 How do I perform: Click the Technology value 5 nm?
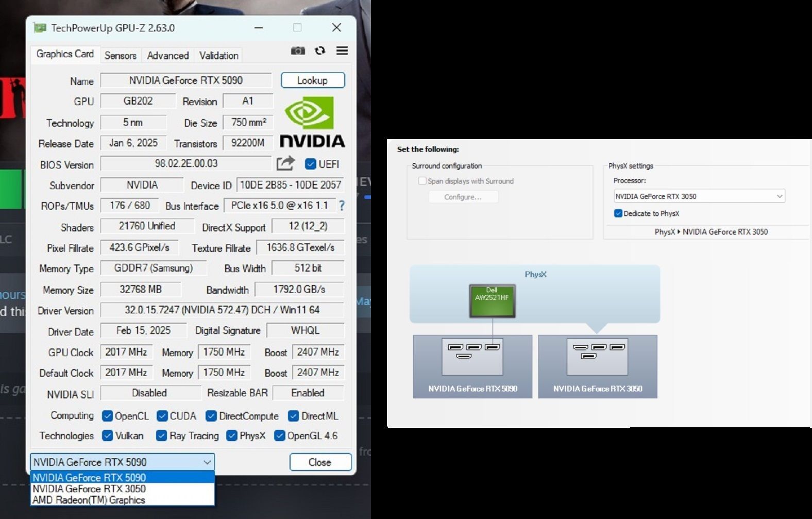pos(133,122)
